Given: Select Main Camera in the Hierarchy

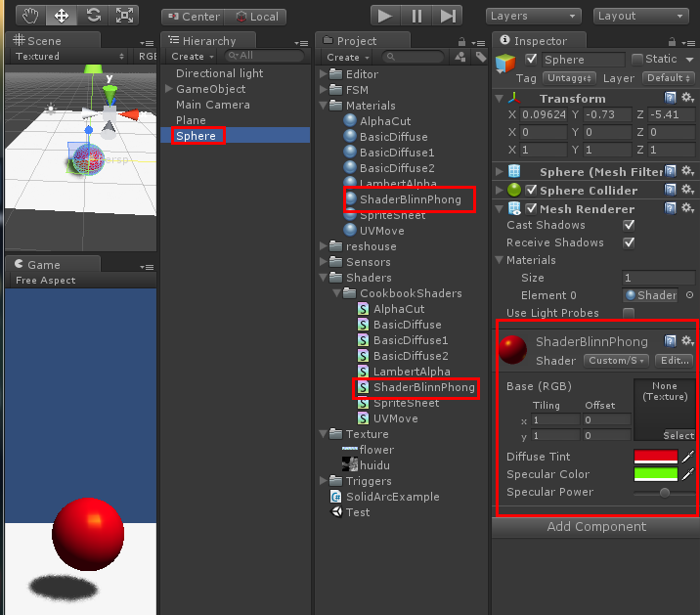Looking at the screenshot, I should tap(212, 105).
